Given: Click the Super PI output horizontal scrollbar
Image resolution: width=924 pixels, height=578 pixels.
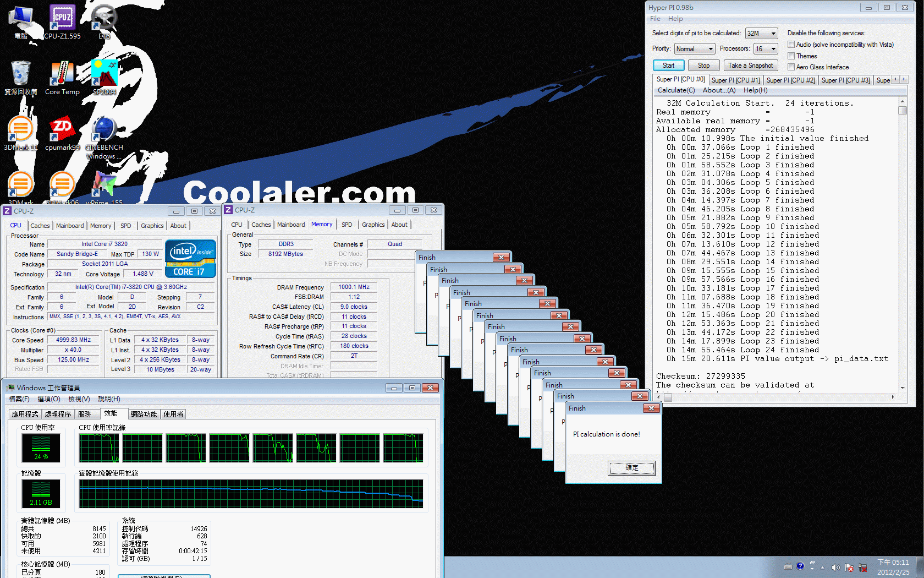Looking at the screenshot, I should tap(776, 397).
